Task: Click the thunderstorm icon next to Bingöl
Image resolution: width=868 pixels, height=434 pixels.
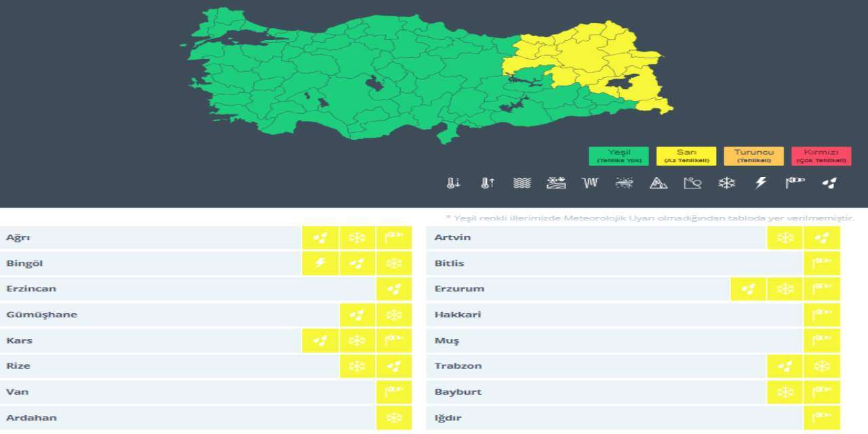Action: pos(320,263)
